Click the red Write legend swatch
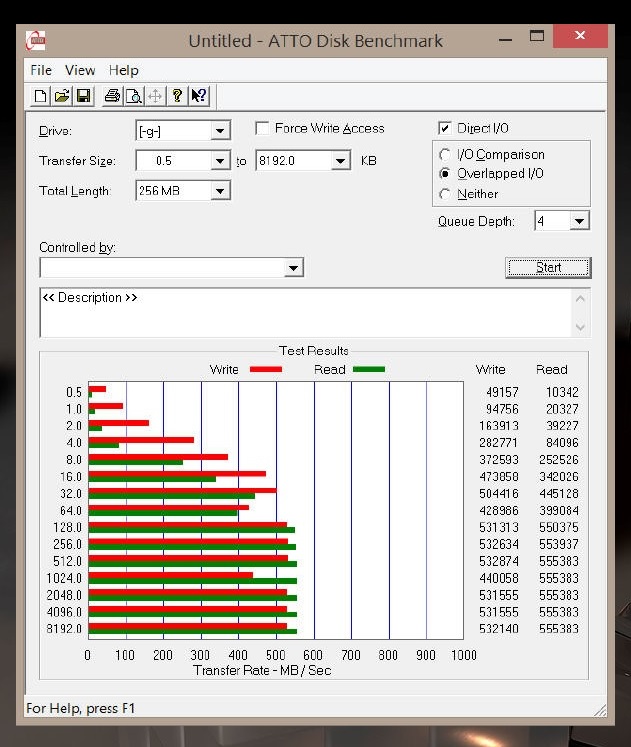 (x=266, y=369)
